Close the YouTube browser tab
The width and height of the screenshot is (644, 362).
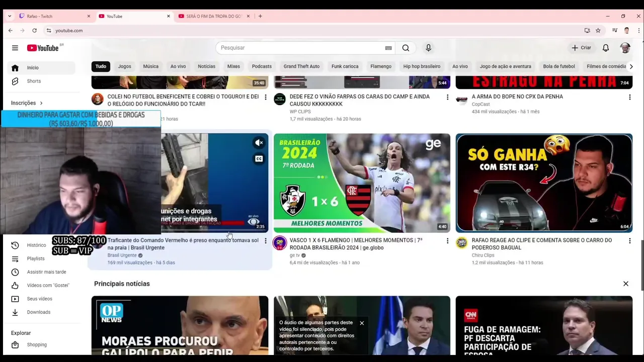click(x=169, y=16)
